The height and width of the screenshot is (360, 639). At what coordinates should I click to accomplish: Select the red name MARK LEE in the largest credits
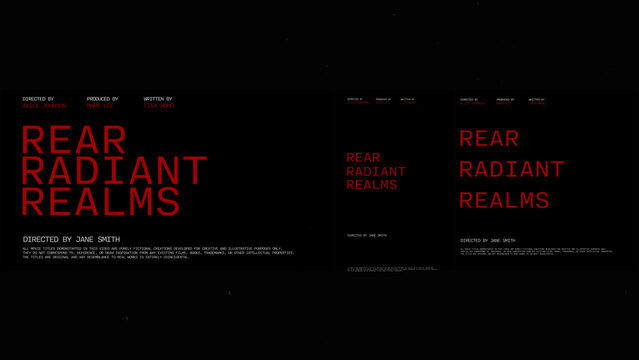coord(100,106)
